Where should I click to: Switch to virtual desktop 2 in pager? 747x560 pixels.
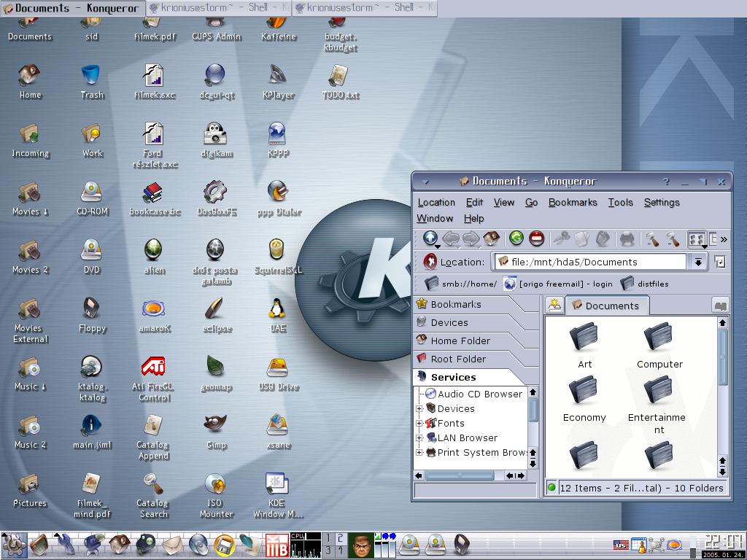pos(340,539)
